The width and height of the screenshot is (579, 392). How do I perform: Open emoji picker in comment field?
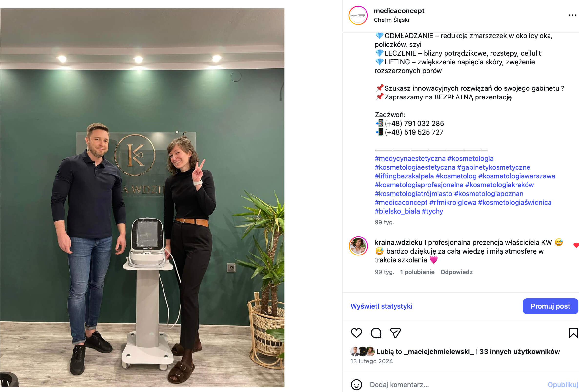coord(356,384)
